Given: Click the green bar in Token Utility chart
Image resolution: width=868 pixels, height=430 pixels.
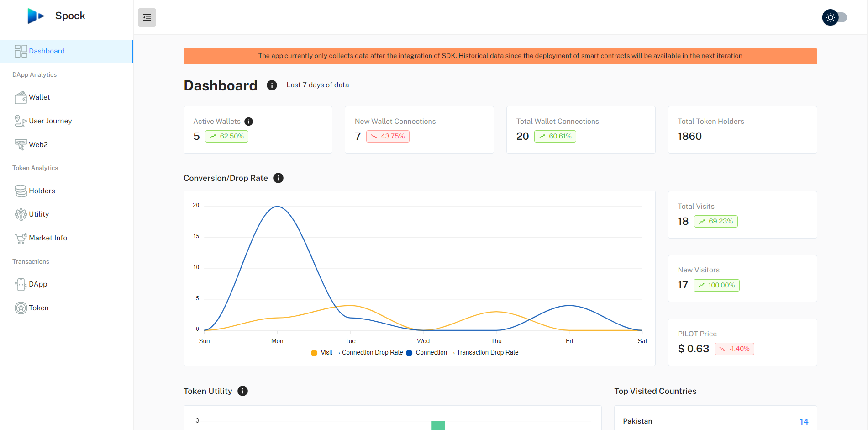Looking at the screenshot, I should [x=438, y=425].
